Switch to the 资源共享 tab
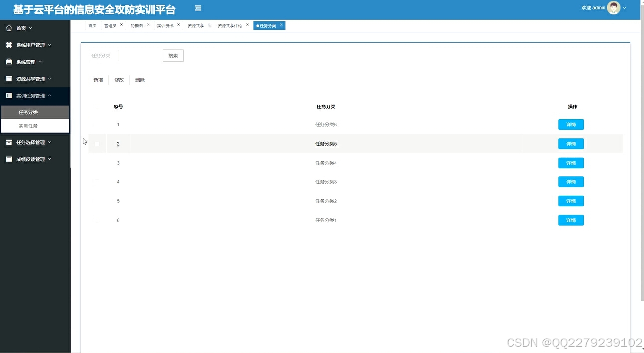This screenshot has width=644, height=353. tap(195, 25)
